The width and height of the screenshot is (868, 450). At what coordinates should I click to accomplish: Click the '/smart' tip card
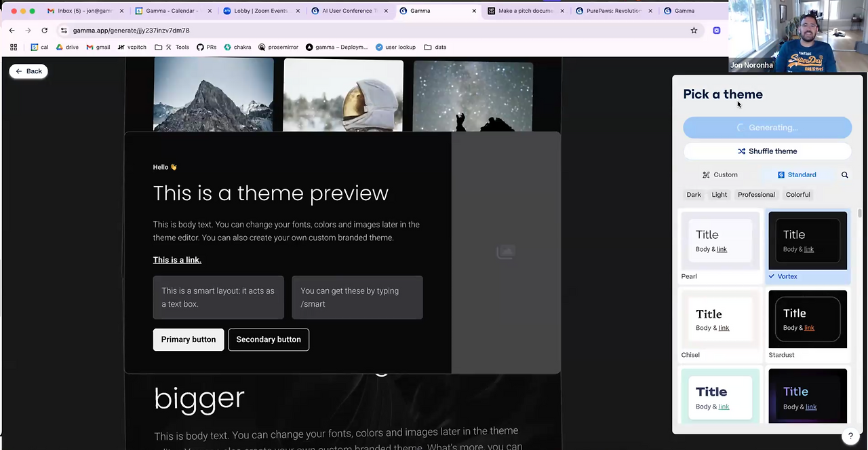pos(357,297)
